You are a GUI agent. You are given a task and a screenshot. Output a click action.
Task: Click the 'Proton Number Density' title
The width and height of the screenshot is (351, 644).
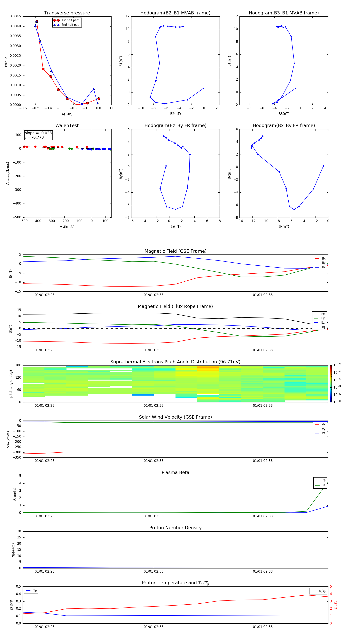pos(175,528)
